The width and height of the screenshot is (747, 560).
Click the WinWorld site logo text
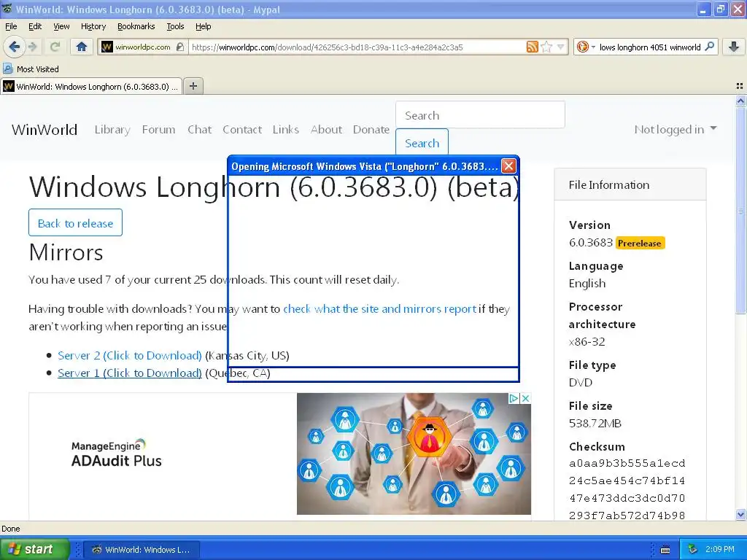(44, 130)
